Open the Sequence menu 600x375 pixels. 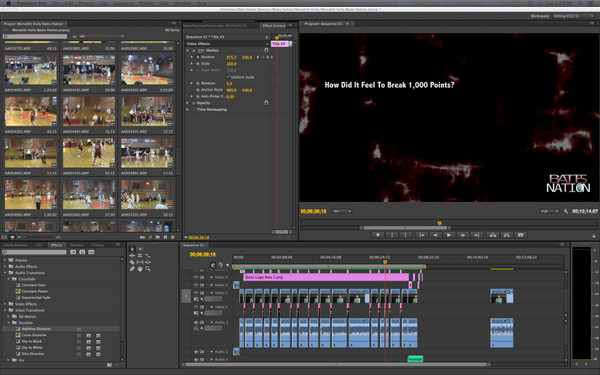pos(122,3)
